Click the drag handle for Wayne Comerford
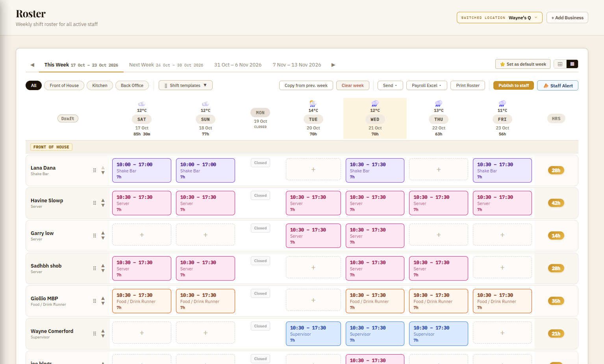604x364 pixels. pos(94,334)
